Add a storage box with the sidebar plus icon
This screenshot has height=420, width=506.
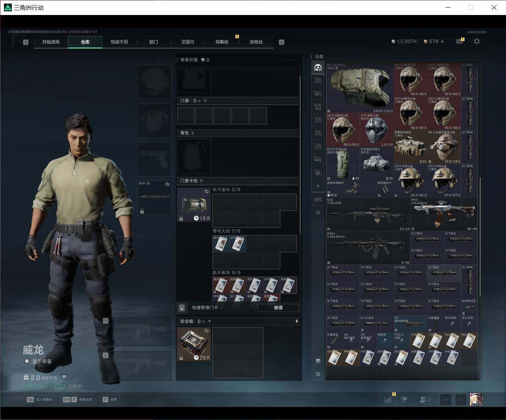point(318,186)
